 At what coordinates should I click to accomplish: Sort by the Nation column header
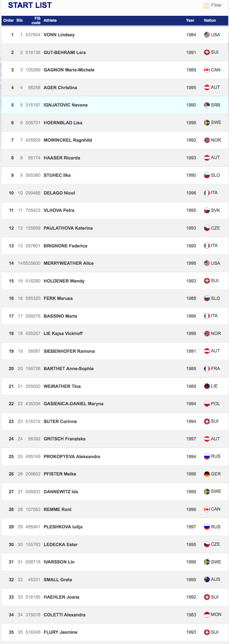click(x=210, y=21)
